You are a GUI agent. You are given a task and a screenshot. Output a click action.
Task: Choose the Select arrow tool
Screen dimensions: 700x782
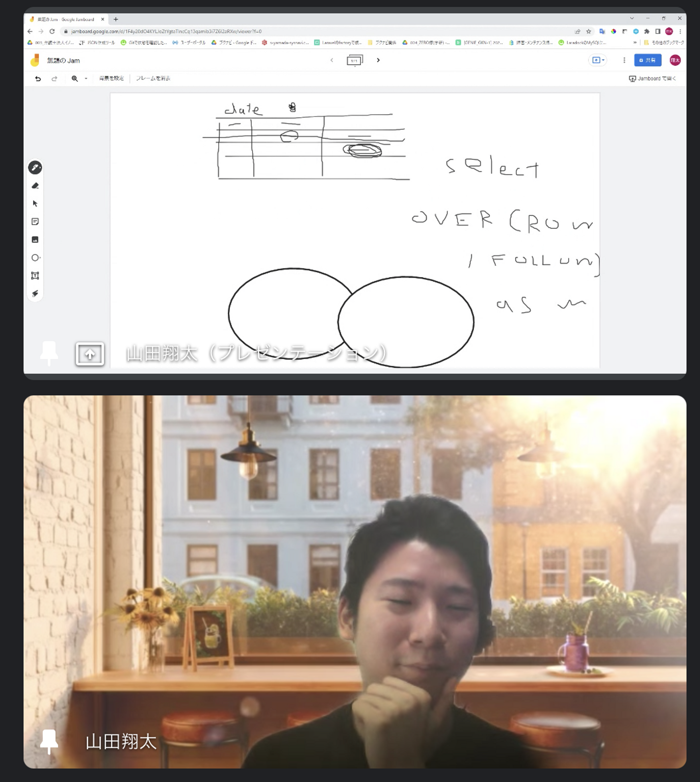35,204
